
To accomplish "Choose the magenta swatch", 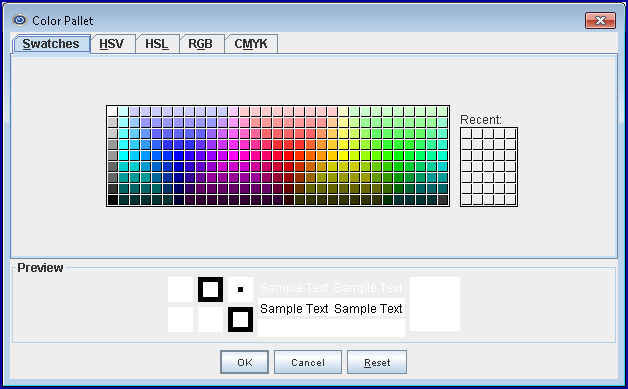I will (233, 155).
